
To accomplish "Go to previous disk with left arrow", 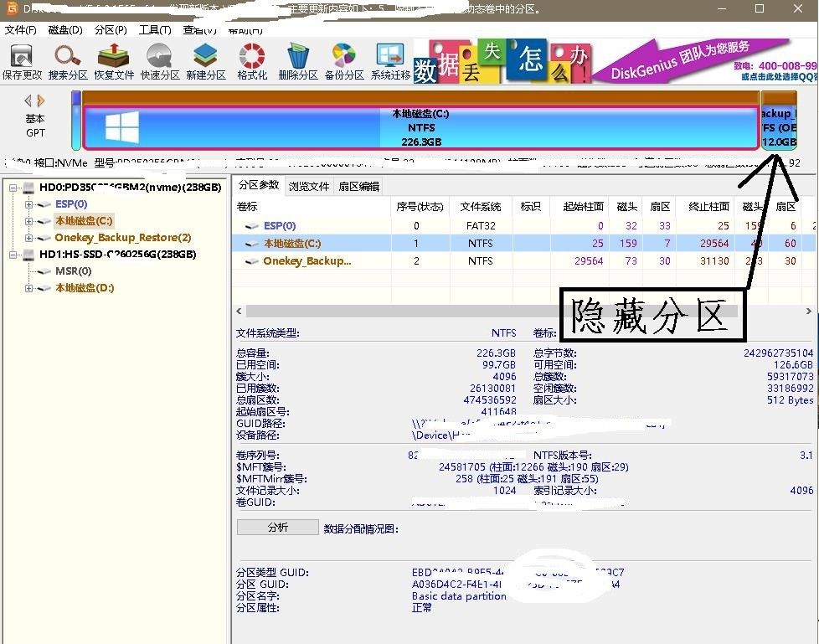I will tap(28, 100).
